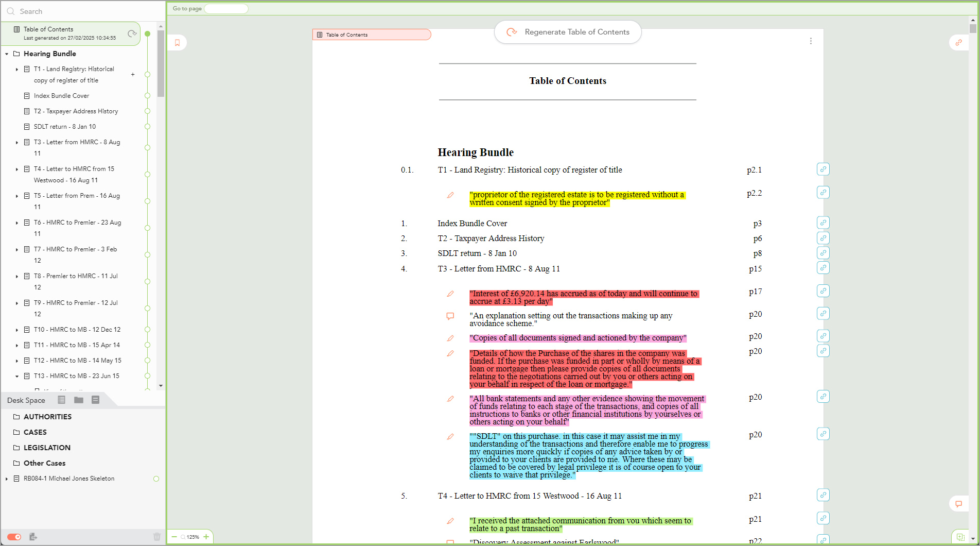Click the zoom in plus icon
The image size is (980, 546).
206,537
